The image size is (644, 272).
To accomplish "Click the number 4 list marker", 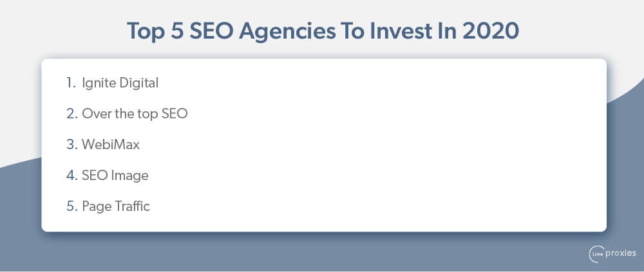I will pos(71,175).
